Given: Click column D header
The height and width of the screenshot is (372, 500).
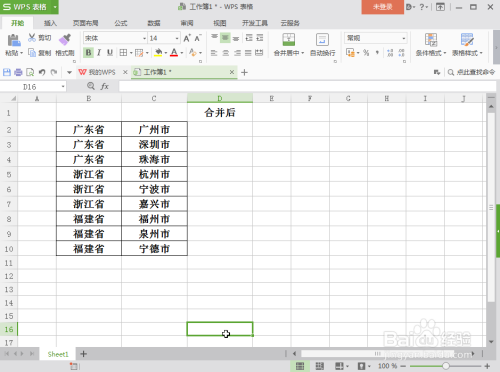Looking at the screenshot, I should [x=220, y=98].
